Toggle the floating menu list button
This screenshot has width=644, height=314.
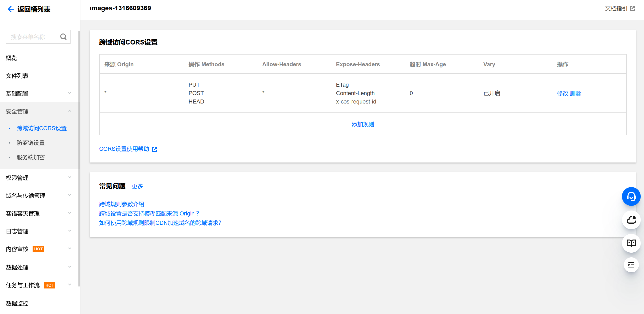click(x=631, y=265)
